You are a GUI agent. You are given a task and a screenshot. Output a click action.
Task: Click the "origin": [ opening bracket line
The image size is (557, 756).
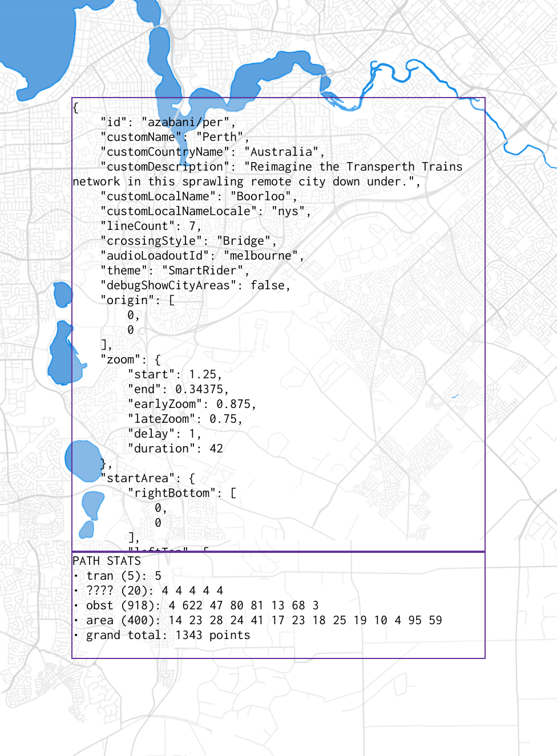coord(138,300)
